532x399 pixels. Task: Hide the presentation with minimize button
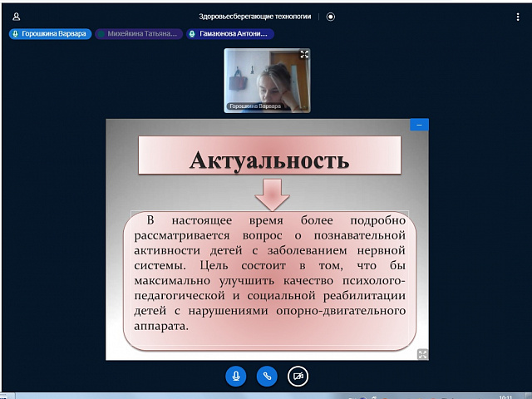pyautogui.click(x=419, y=125)
